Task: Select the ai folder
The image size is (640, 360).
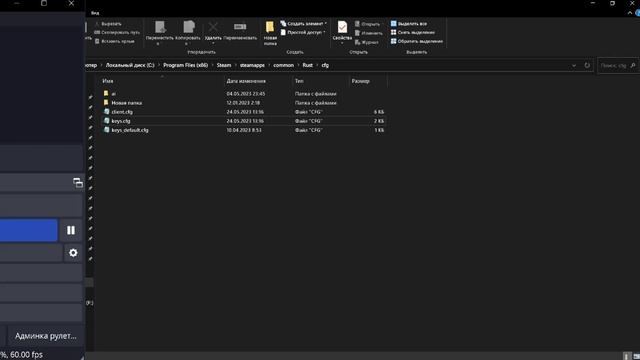Action: click(x=113, y=94)
